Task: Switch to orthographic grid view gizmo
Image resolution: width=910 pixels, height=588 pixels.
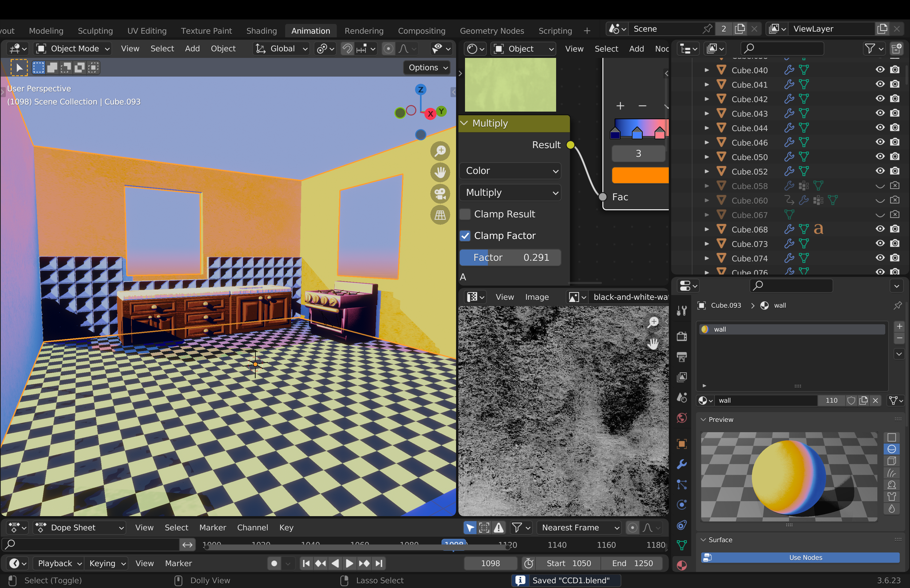Action: tap(440, 215)
